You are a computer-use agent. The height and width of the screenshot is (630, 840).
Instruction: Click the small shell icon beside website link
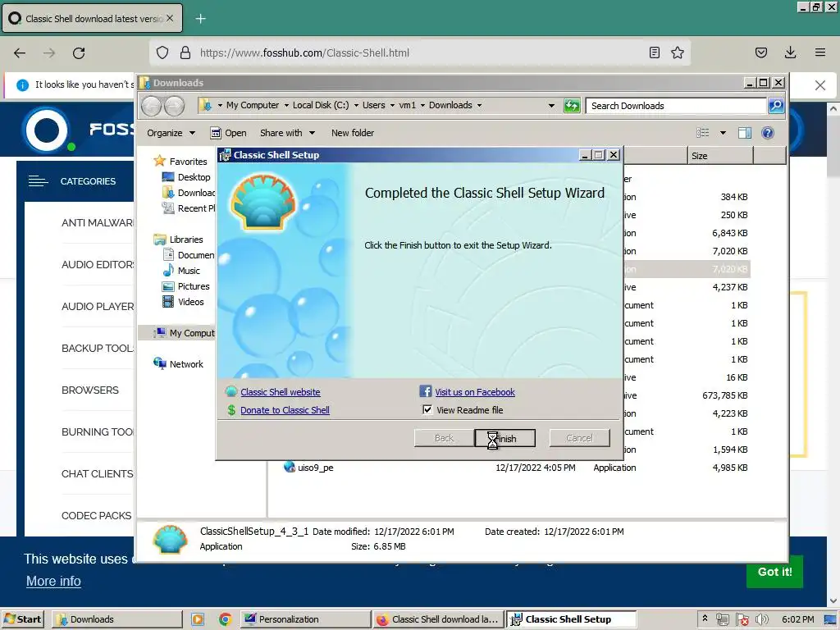pos(231,392)
